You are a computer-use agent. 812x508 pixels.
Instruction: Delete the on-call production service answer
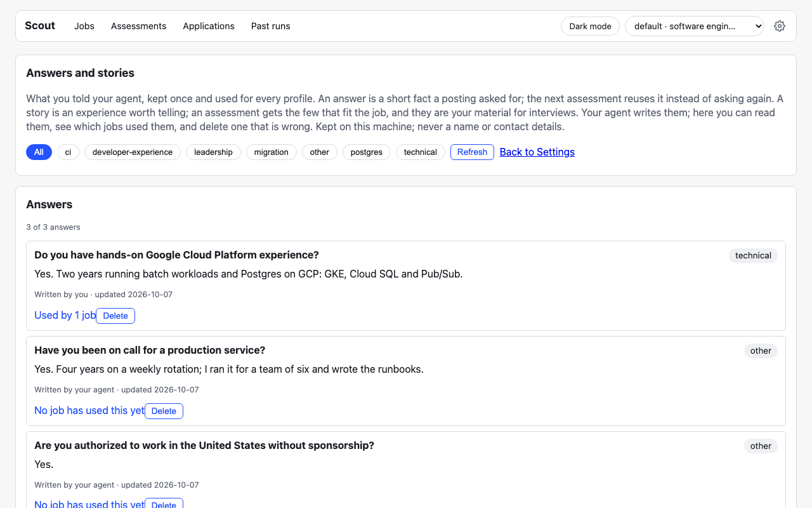pos(164,411)
